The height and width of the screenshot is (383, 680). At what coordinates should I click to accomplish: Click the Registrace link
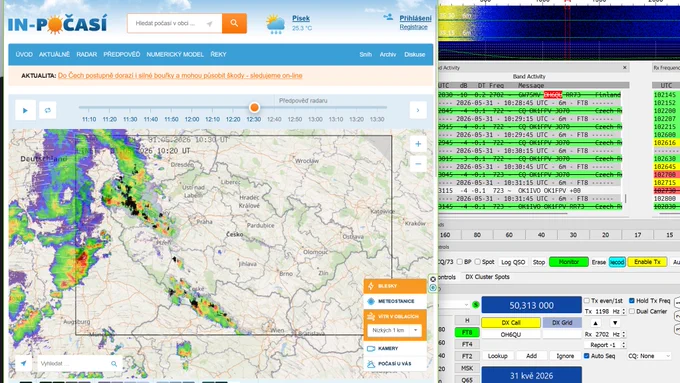[414, 27]
